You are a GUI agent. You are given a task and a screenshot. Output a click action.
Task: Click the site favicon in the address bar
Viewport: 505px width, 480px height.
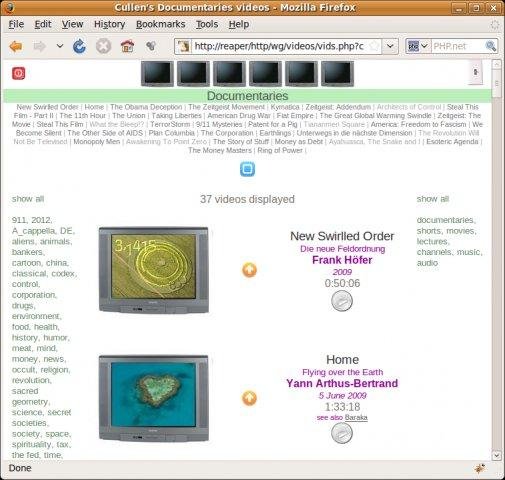pyautogui.click(x=183, y=46)
